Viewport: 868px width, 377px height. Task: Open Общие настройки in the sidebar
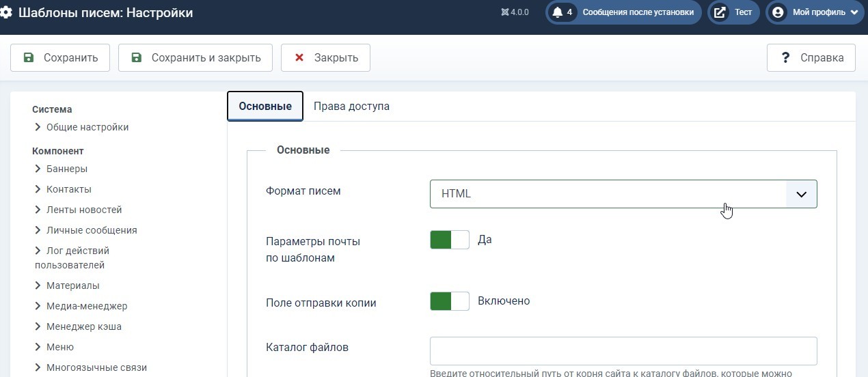click(x=87, y=127)
